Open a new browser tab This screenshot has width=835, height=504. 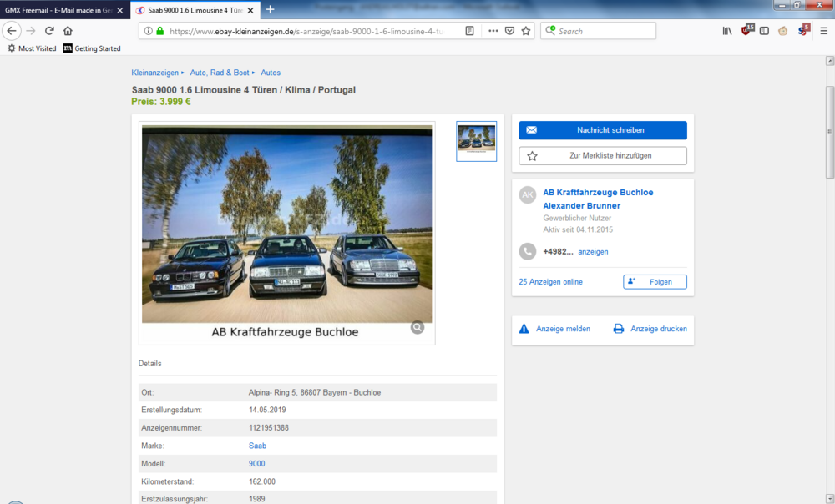point(270,9)
